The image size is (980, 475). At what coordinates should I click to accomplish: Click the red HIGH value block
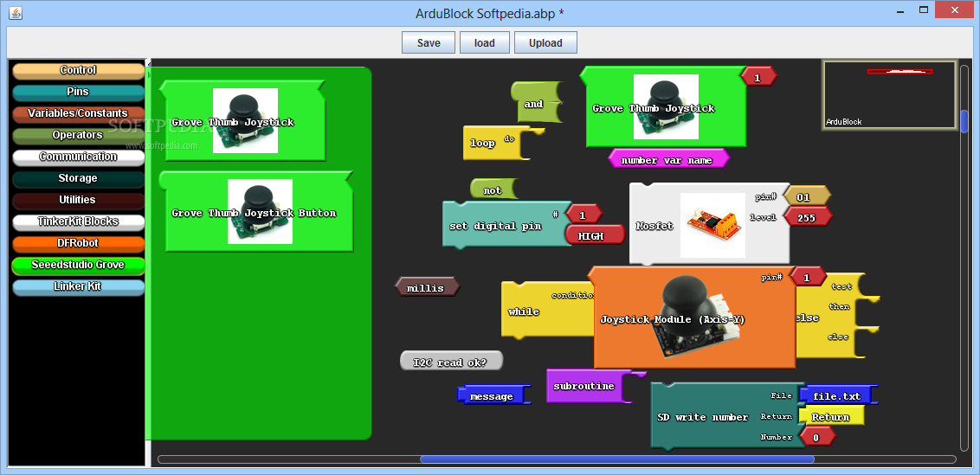tap(595, 235)
